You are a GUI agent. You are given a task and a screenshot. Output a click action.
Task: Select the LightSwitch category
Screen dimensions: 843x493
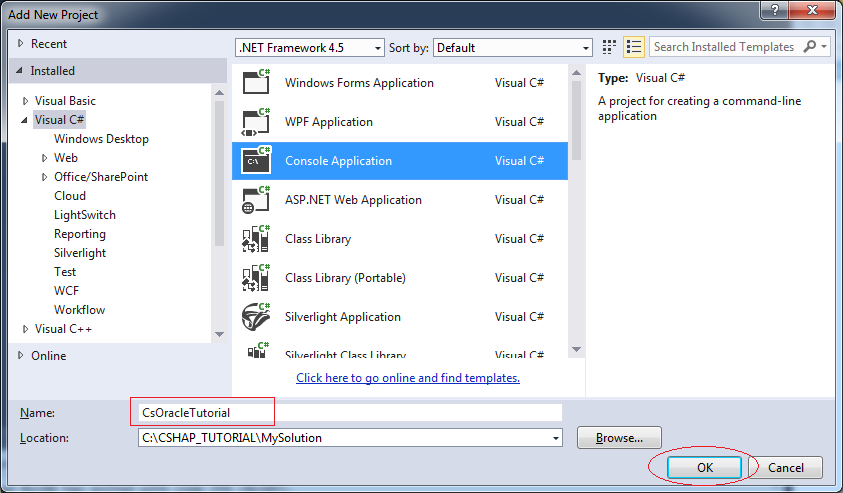click(x=85, y=215)
